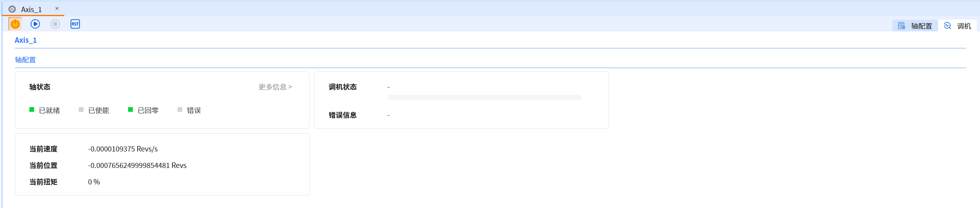Click the blue Axis_1 page heading
The width and height of the screenshot is (980, 208).
coord(26,40)
